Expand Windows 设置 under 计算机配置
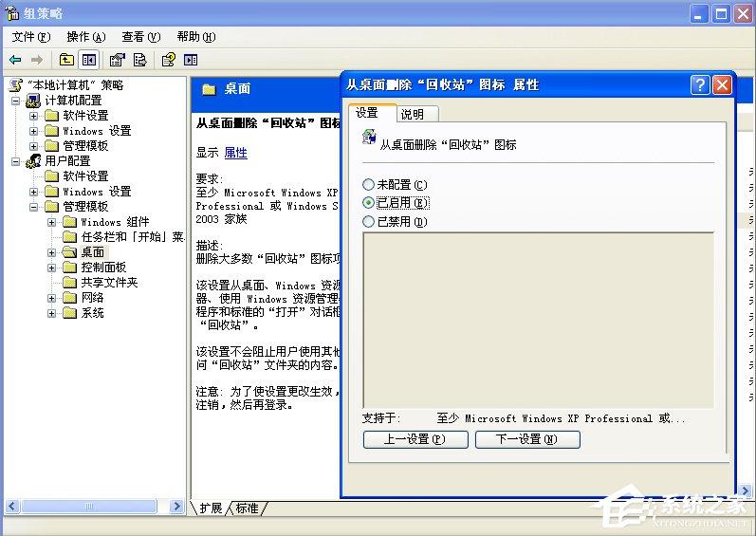This screenshot has width=756, height=536. click(x=34, y=131)
